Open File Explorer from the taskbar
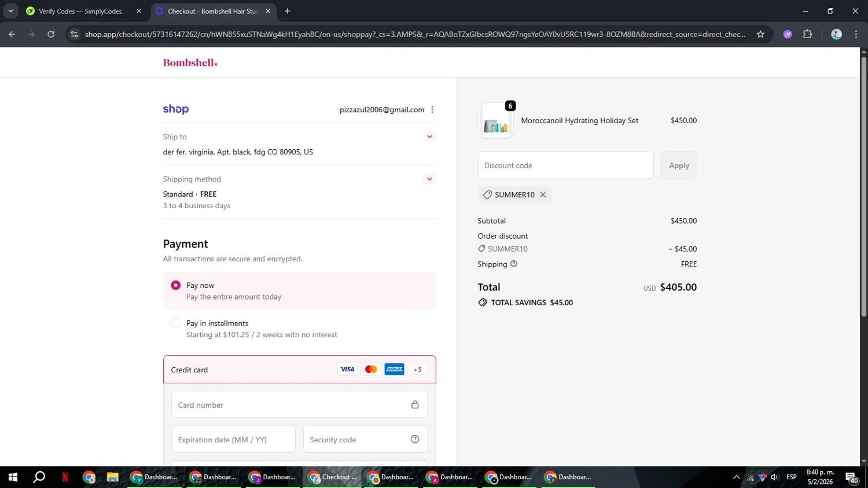 point(112,477)
